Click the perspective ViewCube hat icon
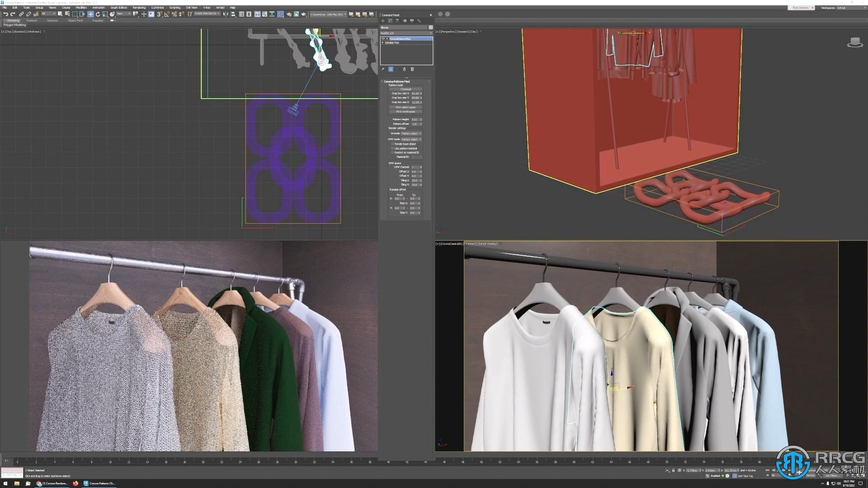The width and height of the screenshot is (868, 488). [855, 42]
